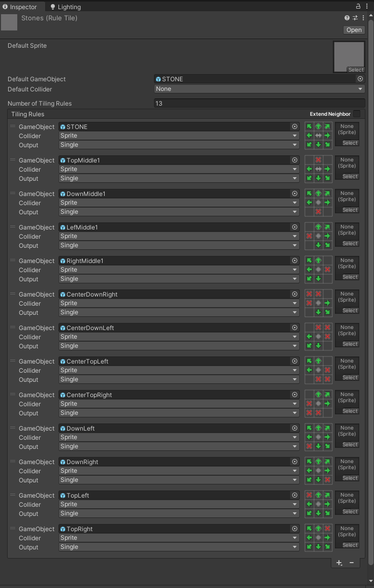The image size is (374, 588).
Task: Toggle center cell of STONE rule grid
Action: 319,136
